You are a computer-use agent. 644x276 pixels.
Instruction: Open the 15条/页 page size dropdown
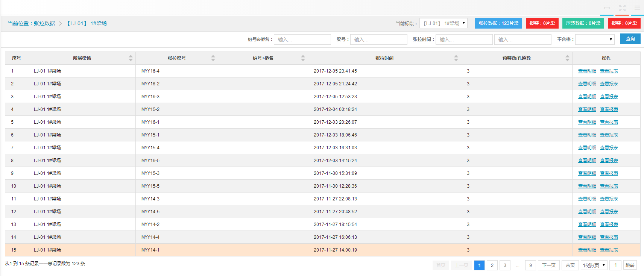click(x=594, y=265)
